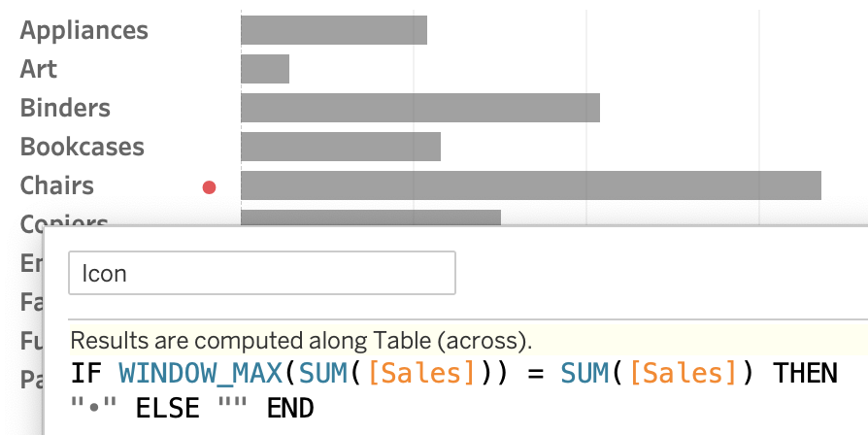Click the ELSE keyword in the formula

click(168, 409)
